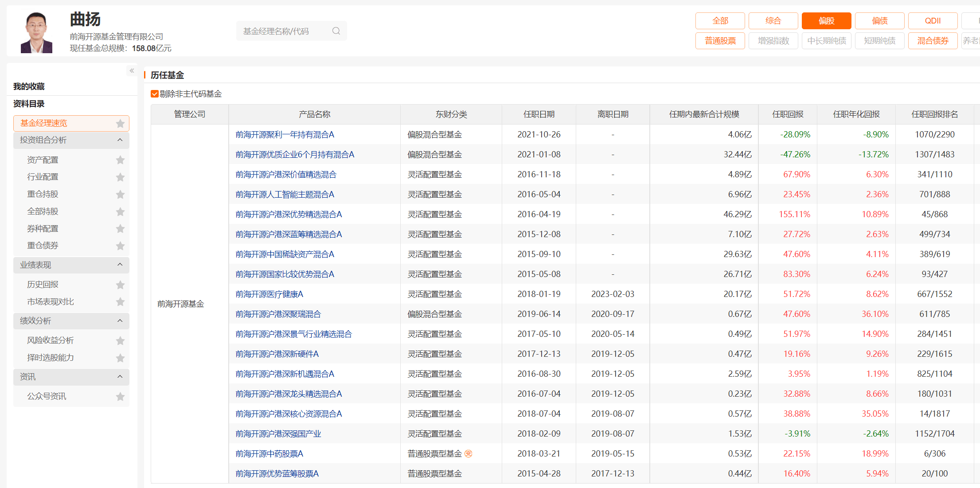Open 全部持股 in the sidebar

[43, 211]
